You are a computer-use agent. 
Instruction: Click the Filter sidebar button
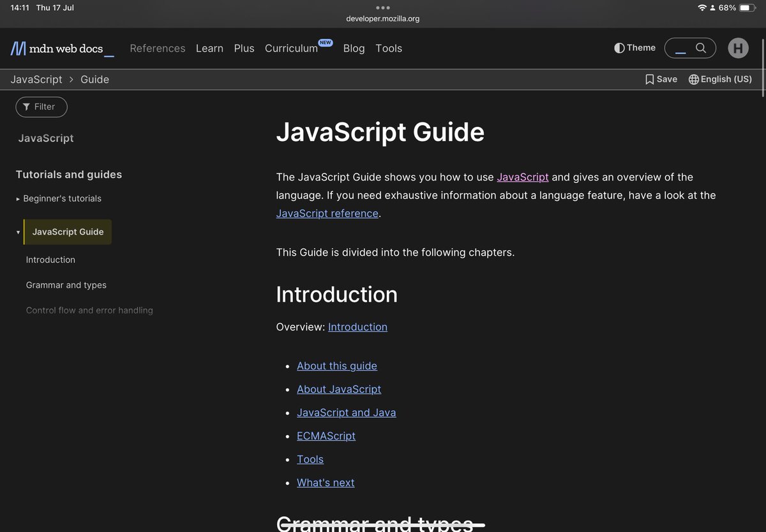(41, 107)
